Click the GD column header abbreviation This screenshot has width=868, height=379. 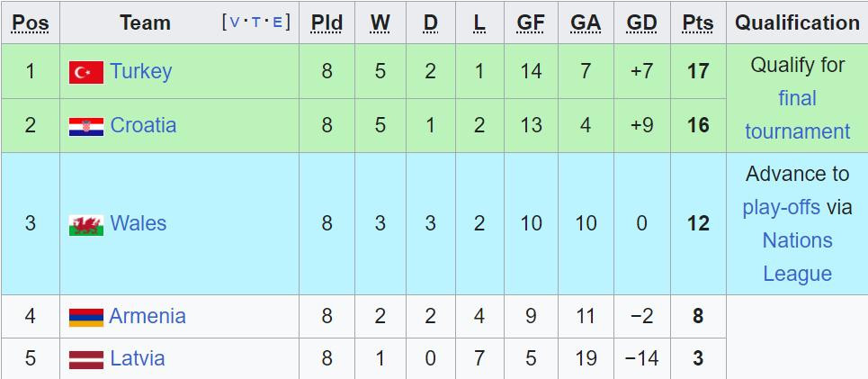pyautogui.click(x=641, y=23)
